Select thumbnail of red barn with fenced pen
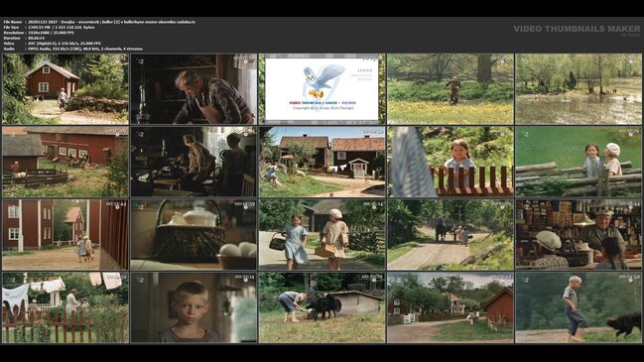The height and width of the screenshot is (362, 644). 65,162
